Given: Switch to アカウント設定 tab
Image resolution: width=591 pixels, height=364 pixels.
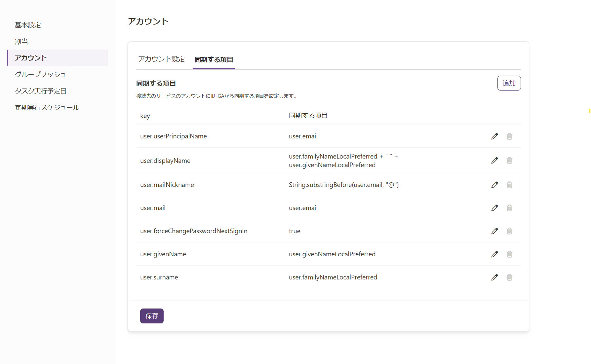Looking at the screenshot, I should (x=161, y=59).
